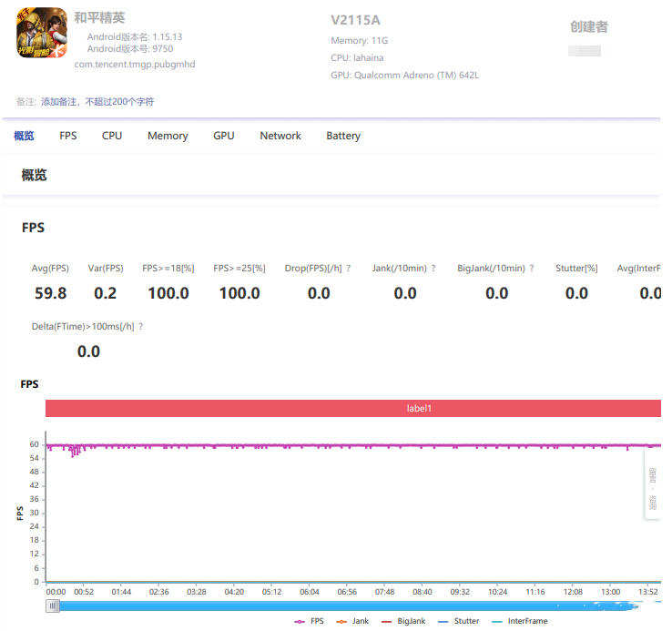This screenshot has width=672, height=631.
Task: Switch to the FPS tab
Action: click(x=67, y=136)
